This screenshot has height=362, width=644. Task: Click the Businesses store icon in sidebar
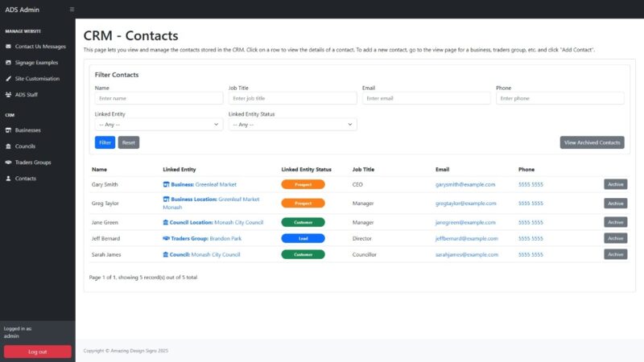(x=8, y=130)
